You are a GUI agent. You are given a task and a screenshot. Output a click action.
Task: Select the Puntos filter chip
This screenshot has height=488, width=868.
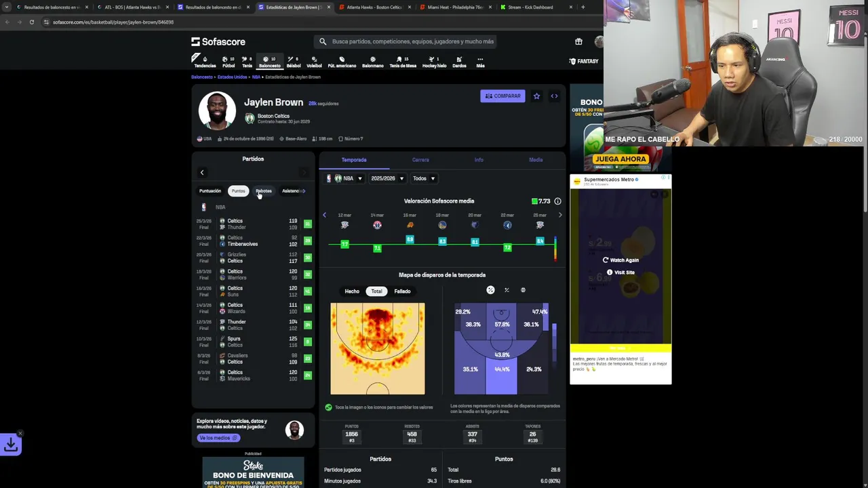(238, 191)
